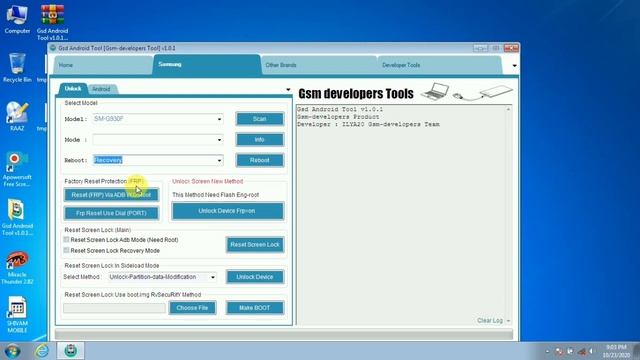This screenshot has height=360, width=640.
Task: Click the Show desktop strip at taskbar end
Action: (636, 351)
